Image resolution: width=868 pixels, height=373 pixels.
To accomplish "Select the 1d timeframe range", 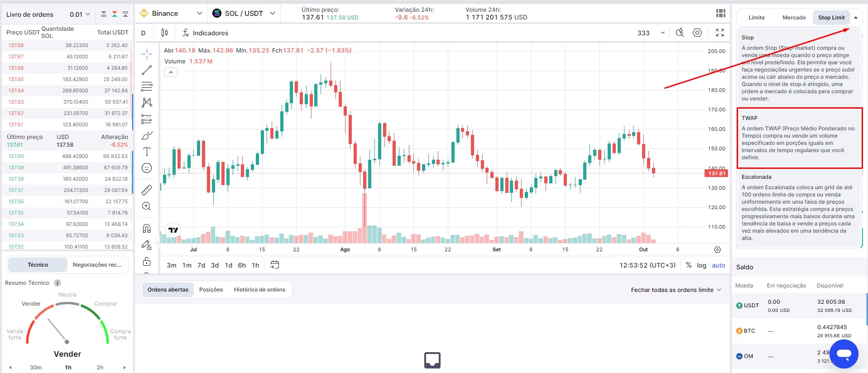I will pyautogui.click(x=229, y=265).
